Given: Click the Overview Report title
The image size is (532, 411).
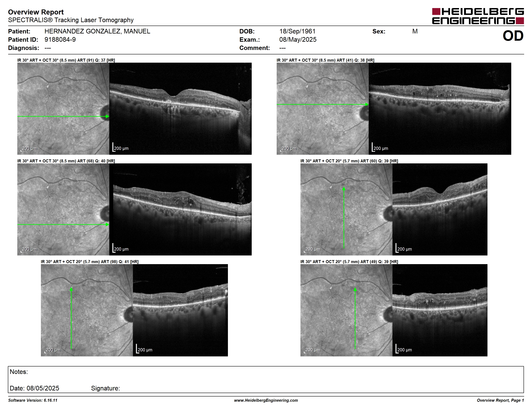Looking at the screenshot, I should tap(36, 12).
